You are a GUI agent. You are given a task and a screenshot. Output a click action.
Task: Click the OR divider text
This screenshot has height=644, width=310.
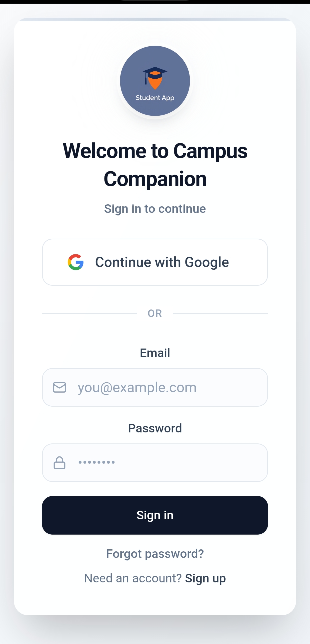pos(155,313)
